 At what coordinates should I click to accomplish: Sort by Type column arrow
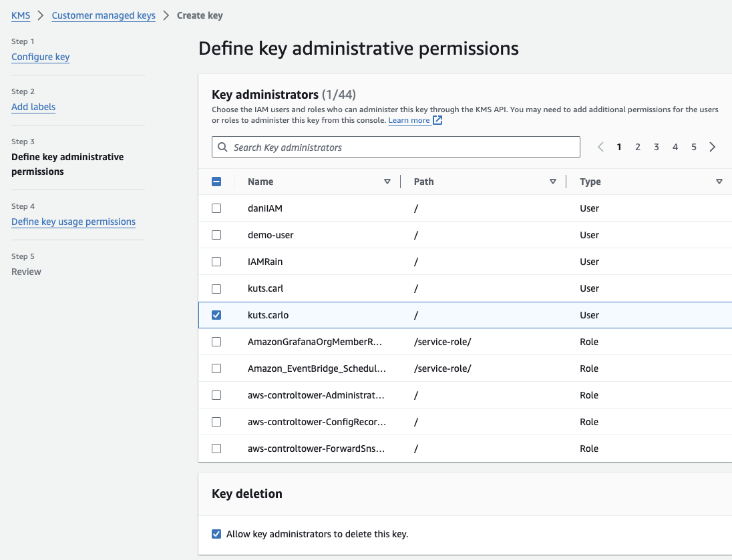pyautogui.click(x=719, y=182)
